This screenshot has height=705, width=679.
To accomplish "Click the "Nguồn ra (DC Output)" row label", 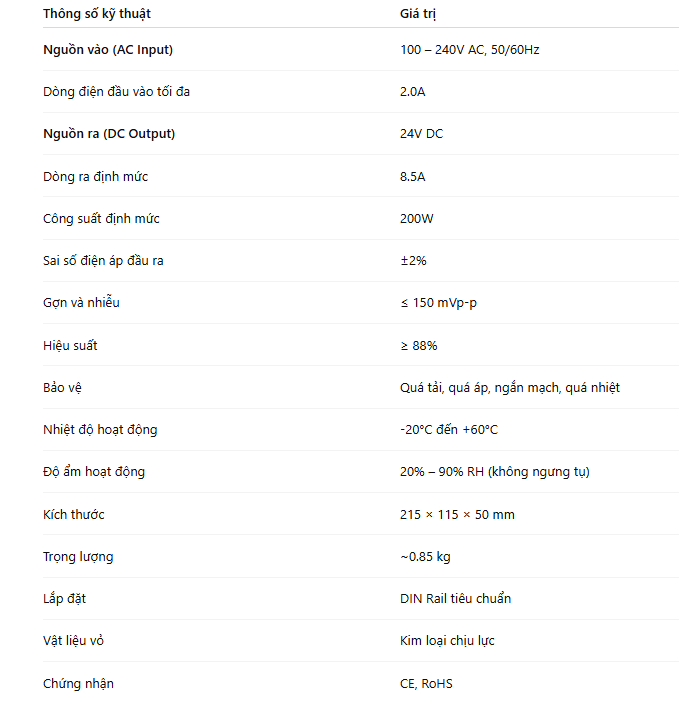I will pyautogui.click(x=109, y=134).
